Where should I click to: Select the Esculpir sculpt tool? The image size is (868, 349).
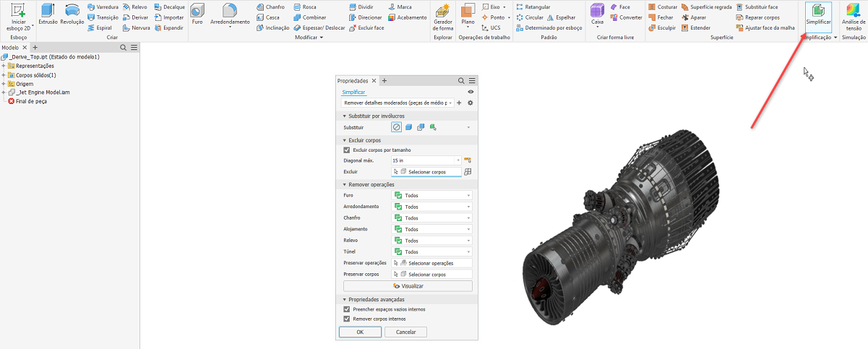tap(662, 27)
